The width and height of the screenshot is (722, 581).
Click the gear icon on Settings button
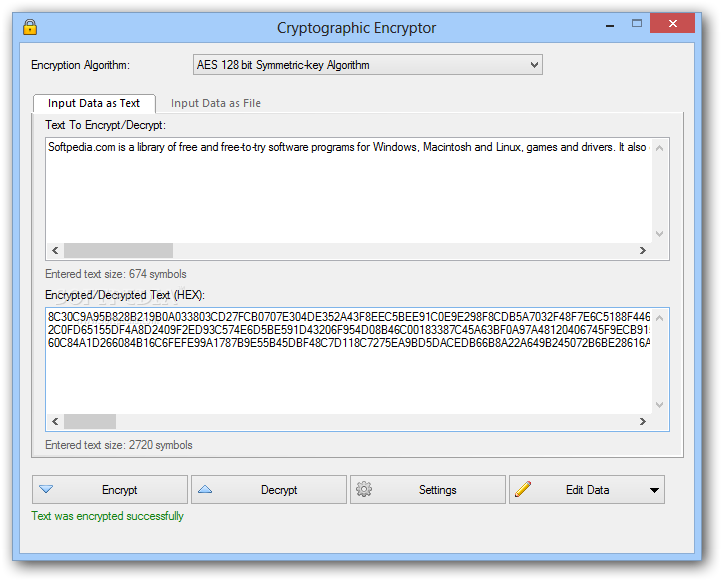pyautogui.click(x=364, y=489)
